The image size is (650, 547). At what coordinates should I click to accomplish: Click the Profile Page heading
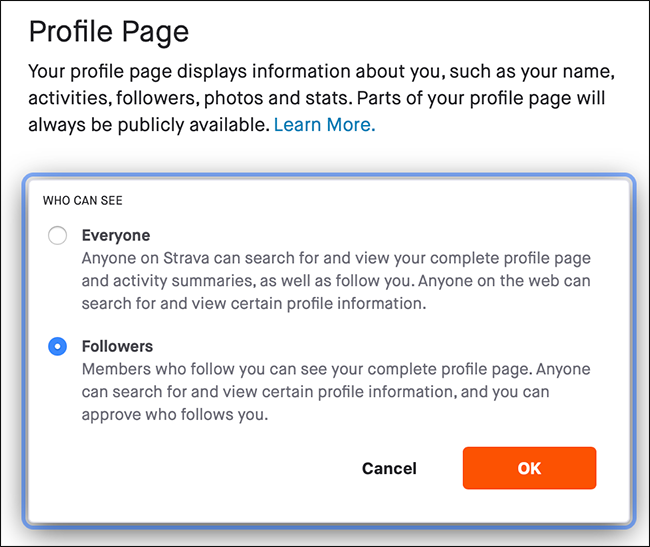109,32
